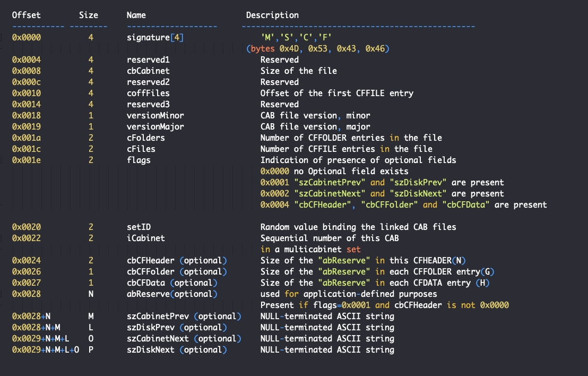Image resolution: width=588 pixels, height=376 pixels.
Task: Click the "used for application-defined purposes" text
Action: (349, 294)
